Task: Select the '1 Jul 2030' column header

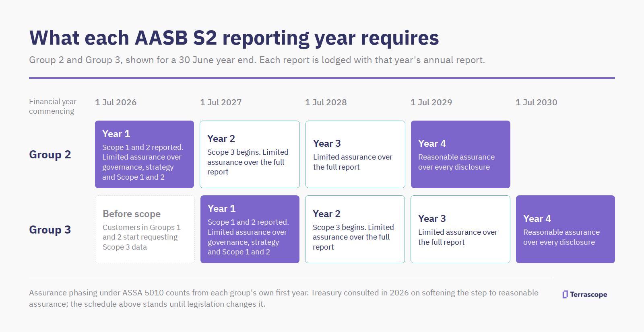Action: click(537, 102)
